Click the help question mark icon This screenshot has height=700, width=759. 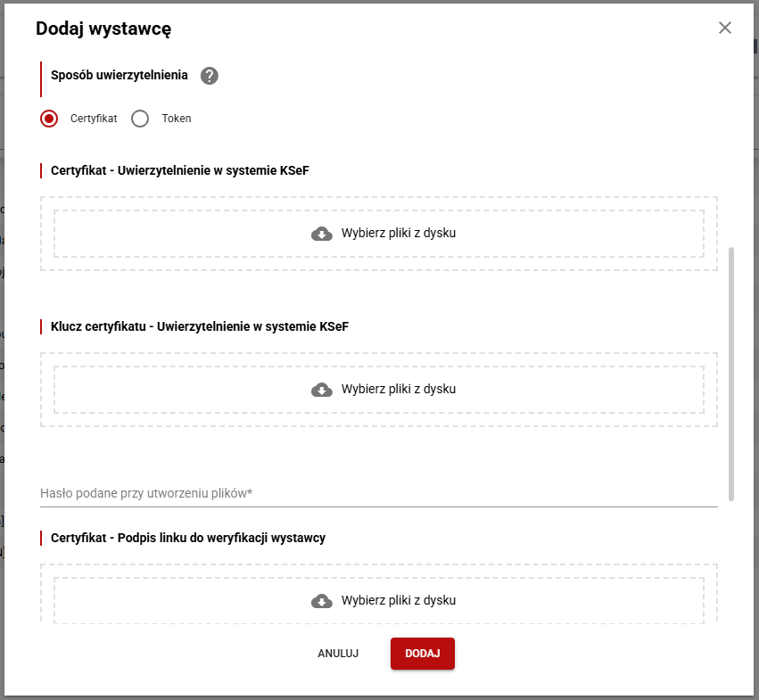(x=210, y=76)
